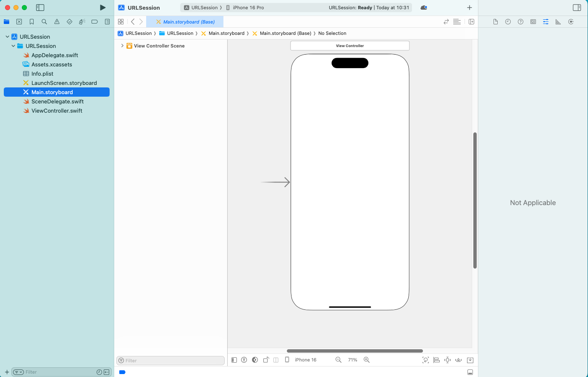This screenshot has height=377, width=588.
Task: Choose the iPhone 16 Pro run destination
Action: 248,8
